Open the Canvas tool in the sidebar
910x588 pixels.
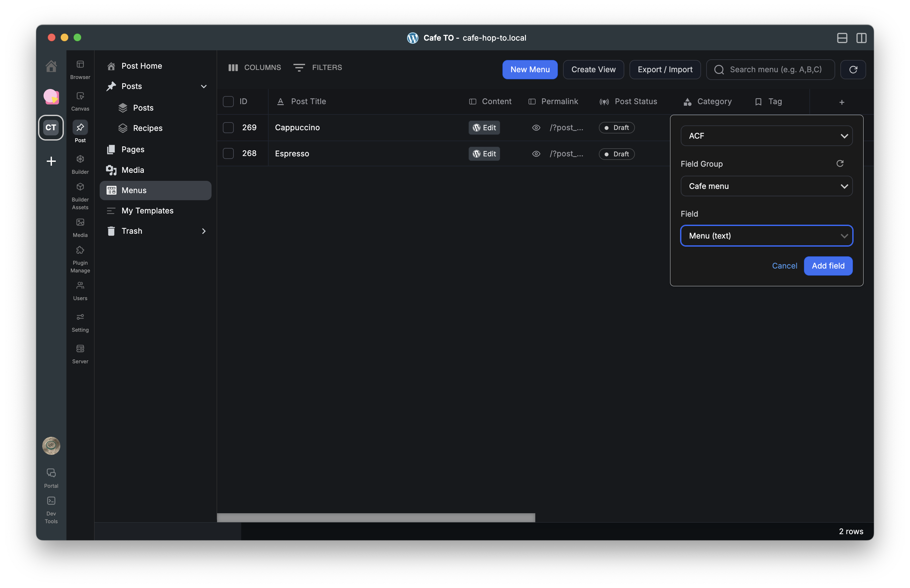[80, 96]
